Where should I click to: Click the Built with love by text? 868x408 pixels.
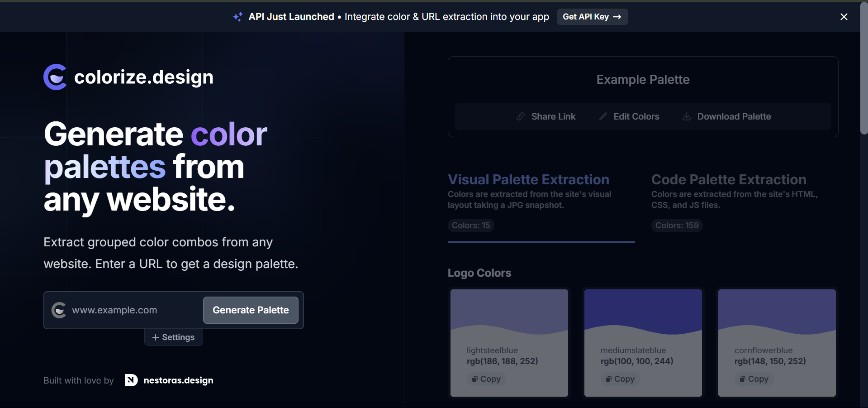[x=79, y=380]
